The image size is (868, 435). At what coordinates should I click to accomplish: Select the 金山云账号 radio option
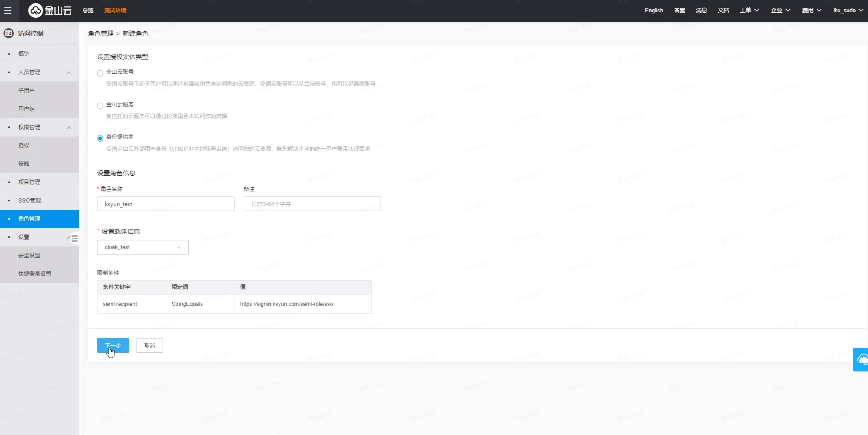tap(100, 73)
